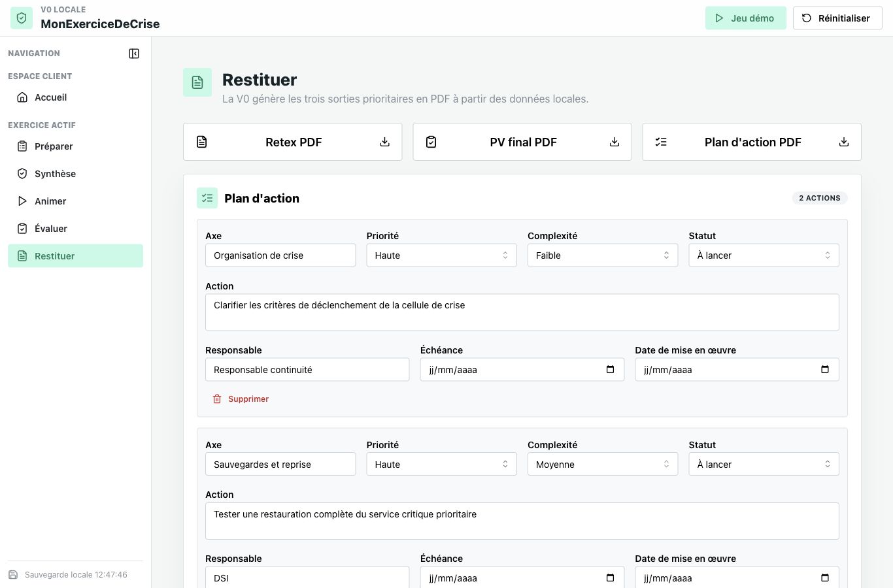The height and width of the screenshot is (588, 893).
Task: Click the '2 ACTIONS' count badge
Action: pos(820,198)
